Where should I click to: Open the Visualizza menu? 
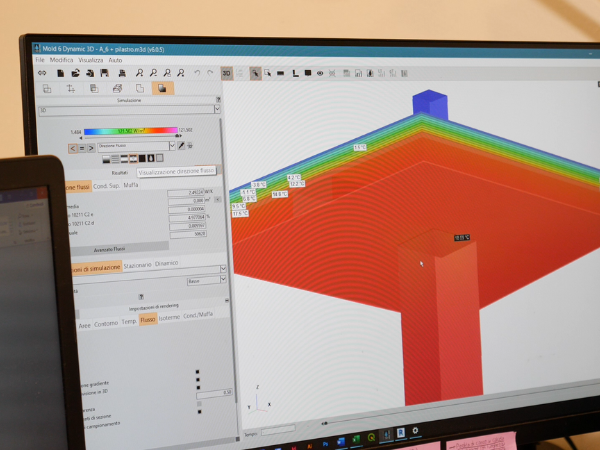pyautogui.click(x=91, y=60)
